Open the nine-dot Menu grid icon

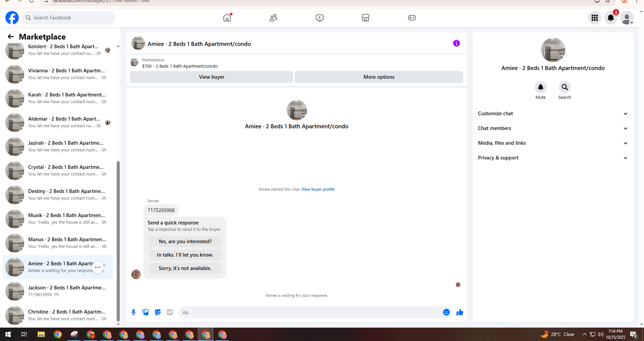tap(595, 18)
